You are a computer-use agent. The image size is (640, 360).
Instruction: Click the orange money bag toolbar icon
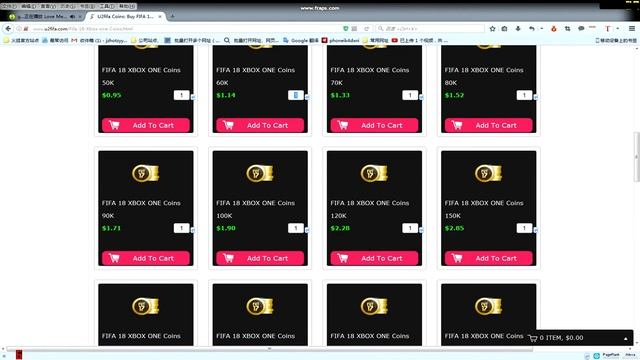tap(554, 29)
